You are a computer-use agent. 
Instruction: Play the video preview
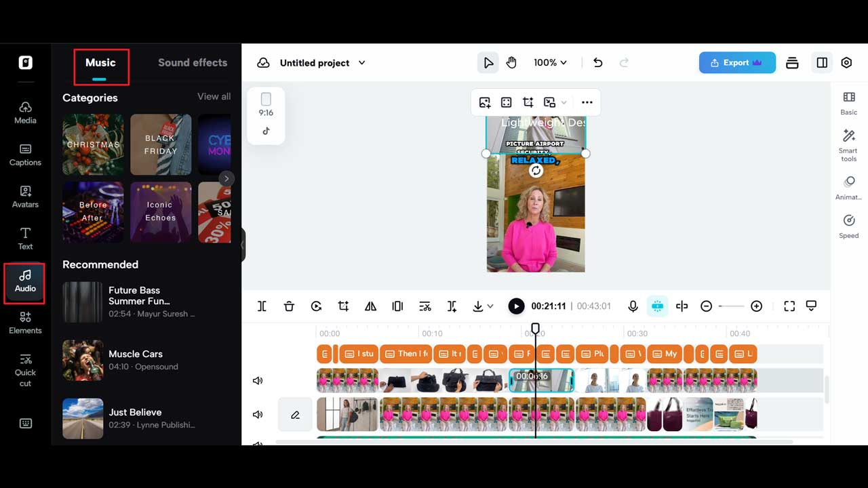pyautogui.click(x=516, y=306)
